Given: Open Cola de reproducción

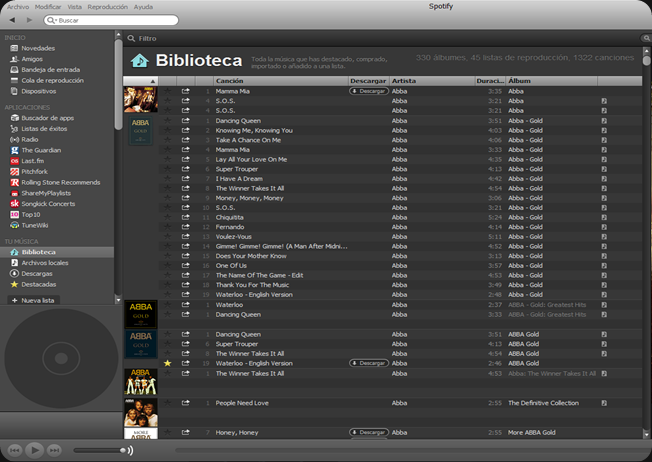Looking at the screenshot, I should (52, 80).
